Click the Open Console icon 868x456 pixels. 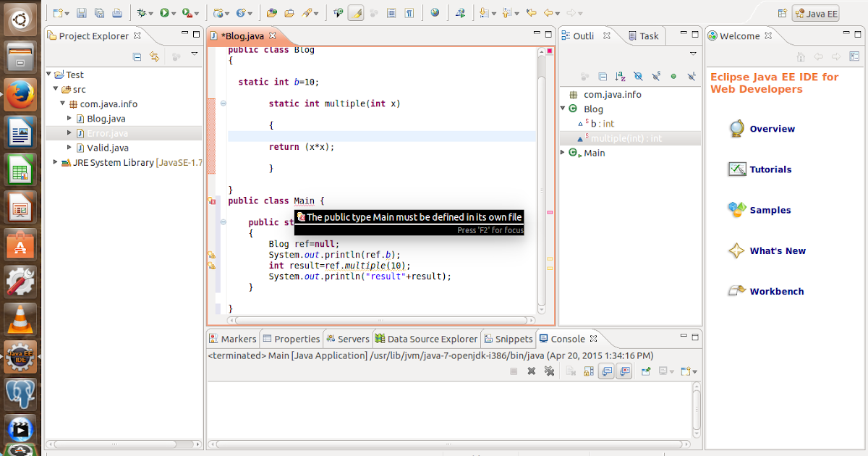click(x=685, y=371)
